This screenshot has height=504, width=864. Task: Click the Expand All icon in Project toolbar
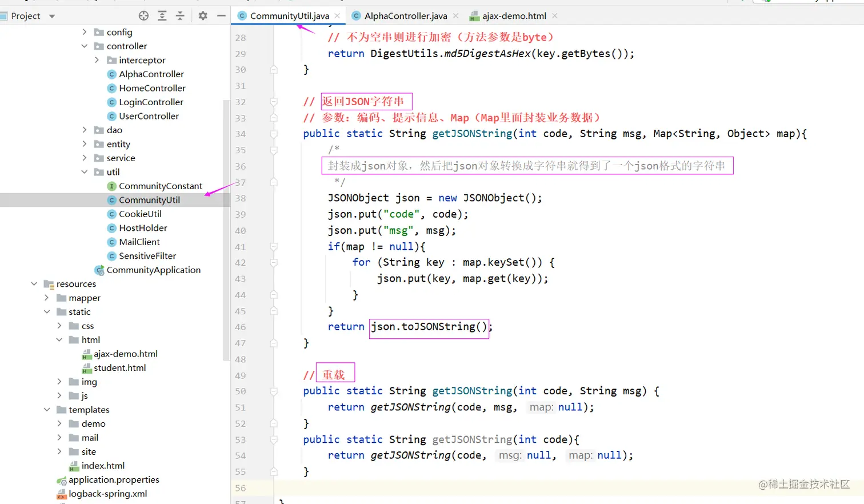click(x=162, y=16)
